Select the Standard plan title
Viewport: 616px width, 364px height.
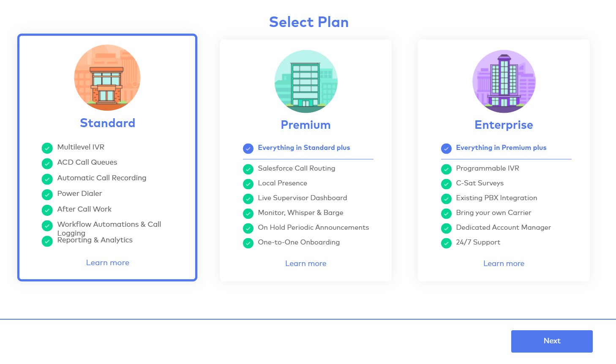pos(108,123)
